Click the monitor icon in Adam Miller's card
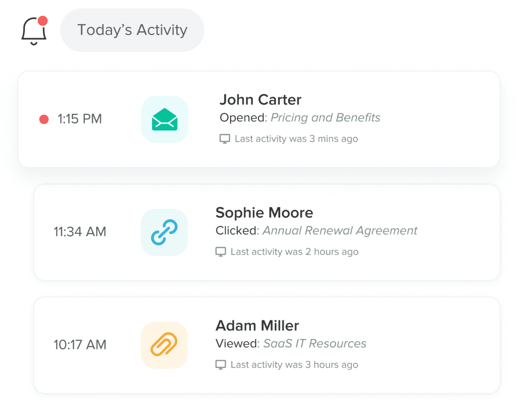The width and height of the screenshot is (520, 420). pos(221,365)
